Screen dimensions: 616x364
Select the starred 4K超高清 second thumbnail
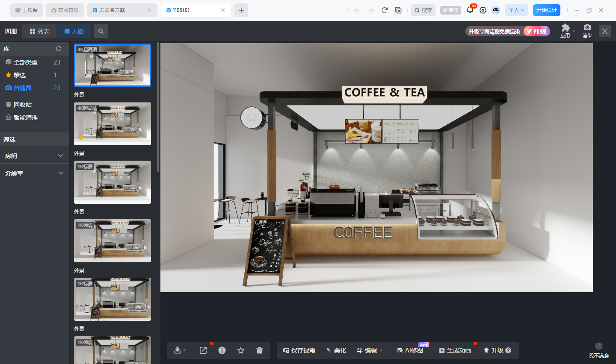113,124
